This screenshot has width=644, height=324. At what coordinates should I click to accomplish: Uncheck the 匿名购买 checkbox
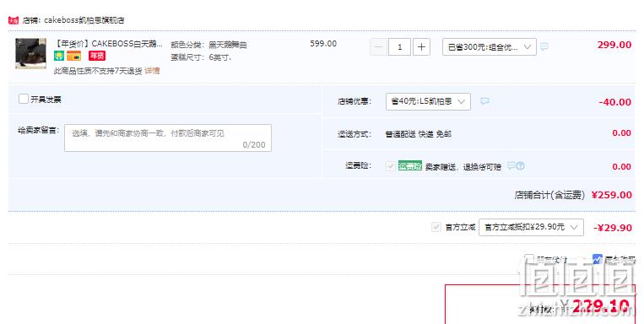pos(598,259)
